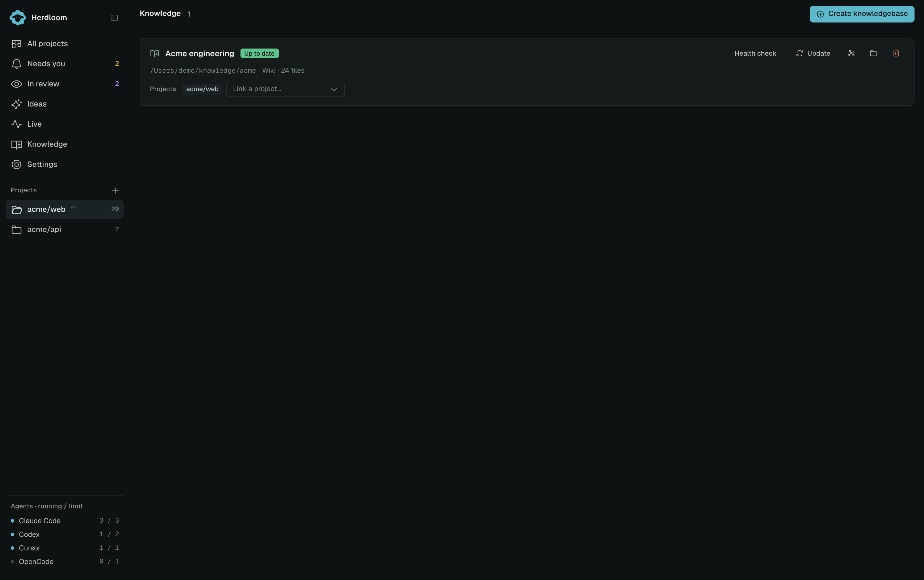Click Create knowledgebase button

(x=862, y=14)
